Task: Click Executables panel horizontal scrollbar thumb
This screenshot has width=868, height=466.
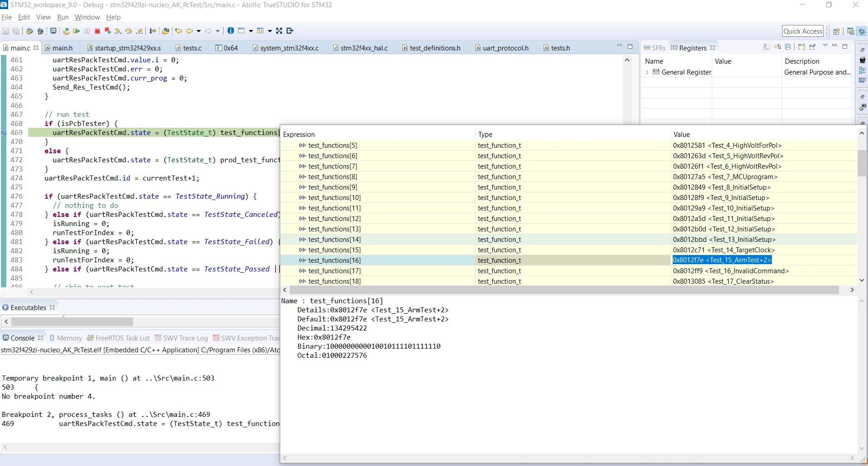Action: pos(72,322)
